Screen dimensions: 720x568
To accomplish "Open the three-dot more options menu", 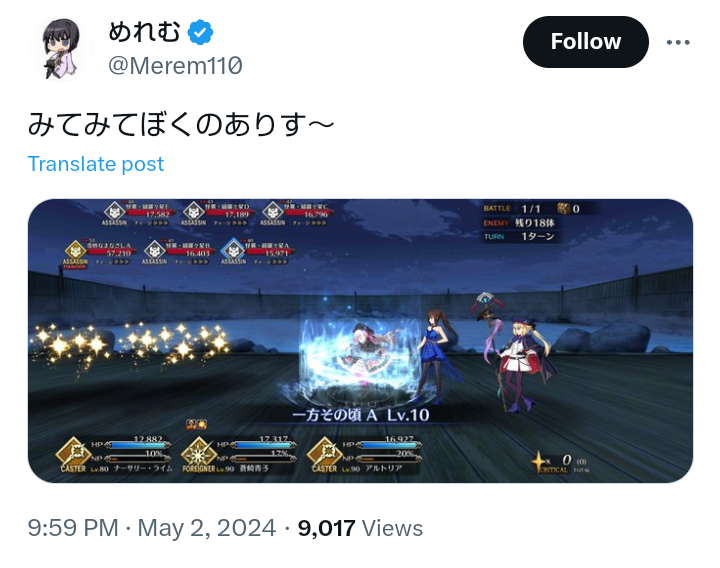I will point(678,42).
